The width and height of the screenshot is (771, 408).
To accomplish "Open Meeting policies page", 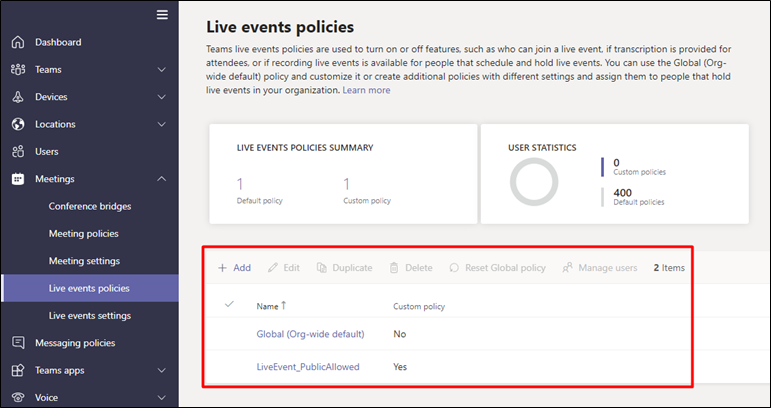I will pyautogui.click(x=84, y=233).
